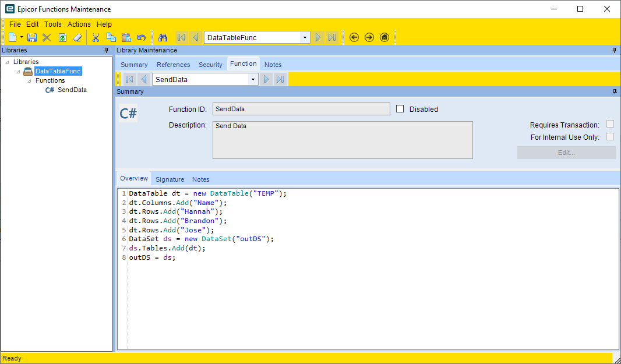Toggle the Disabled checkbox
This screenshot has height=364, width=621.
point(400,109)
